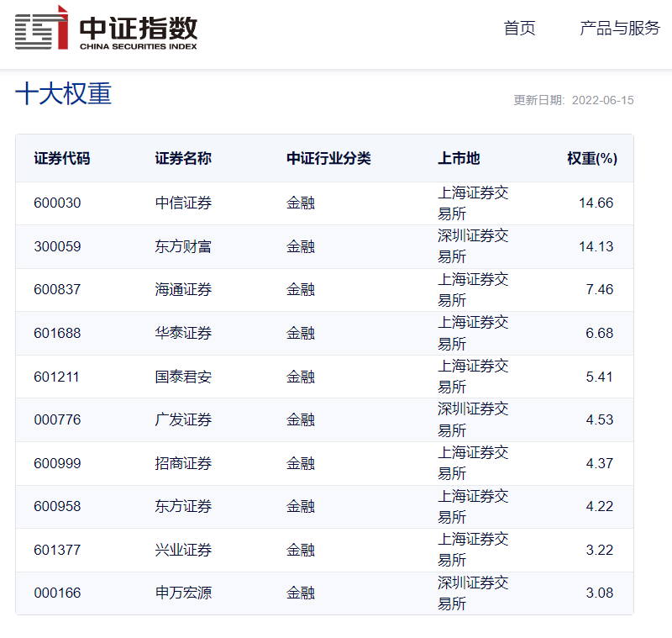Viewport: 672px width, 638px height.
Task: Click weight value 3.22
Action: (600, 550)
